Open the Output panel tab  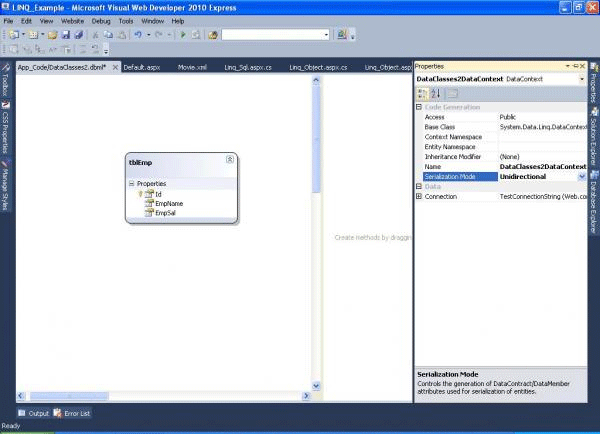pyautogui.click(x=33, y=413)
